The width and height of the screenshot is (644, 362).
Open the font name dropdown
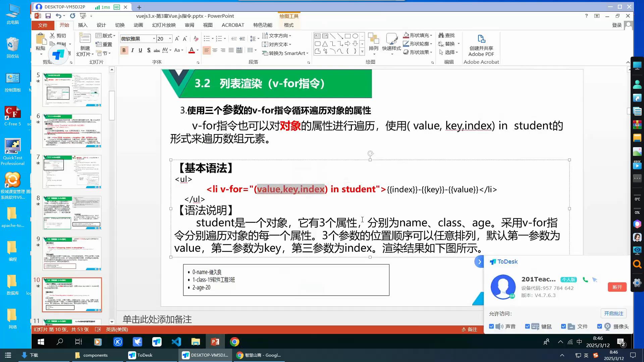pos(154,39)
